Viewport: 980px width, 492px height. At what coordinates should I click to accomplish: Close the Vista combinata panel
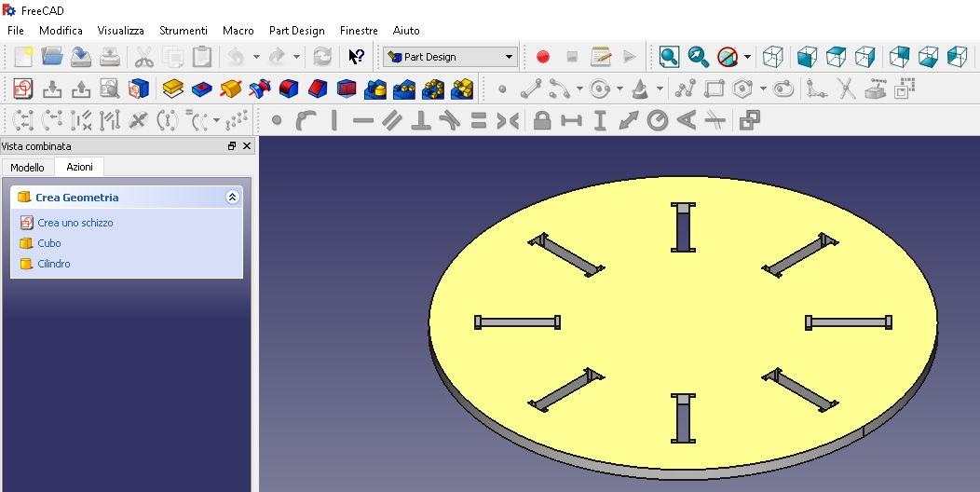pos(246,146)
